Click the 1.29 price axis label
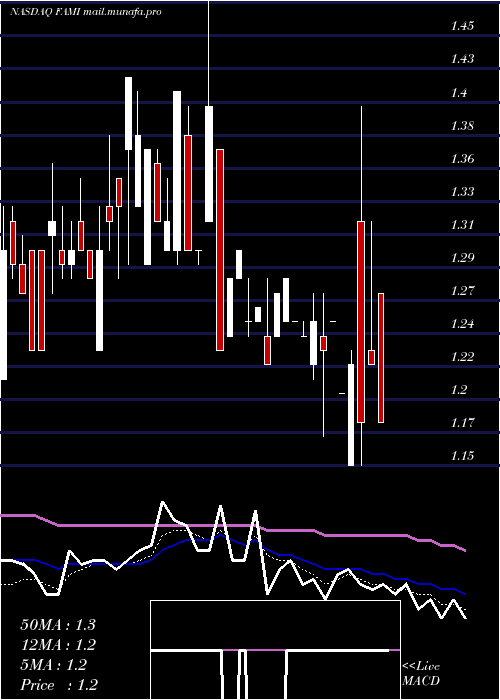500x700 pixels. click(x=462, y=258)
